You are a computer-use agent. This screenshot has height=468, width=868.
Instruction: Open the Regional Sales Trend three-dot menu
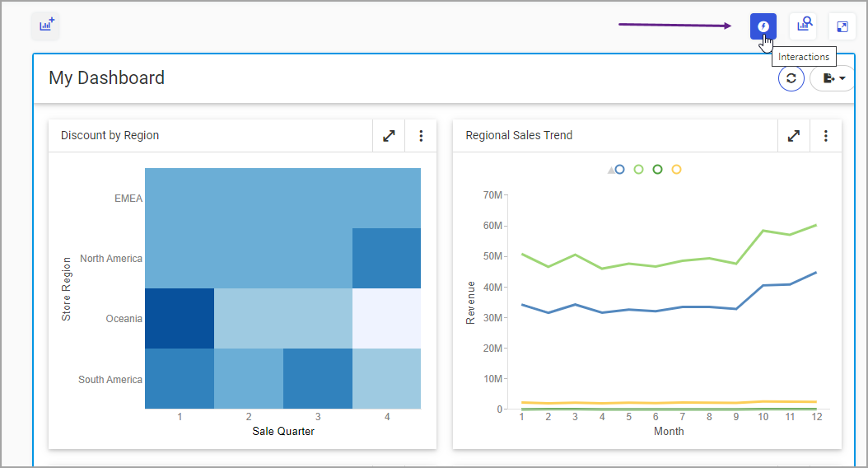[x=826, y=136]
